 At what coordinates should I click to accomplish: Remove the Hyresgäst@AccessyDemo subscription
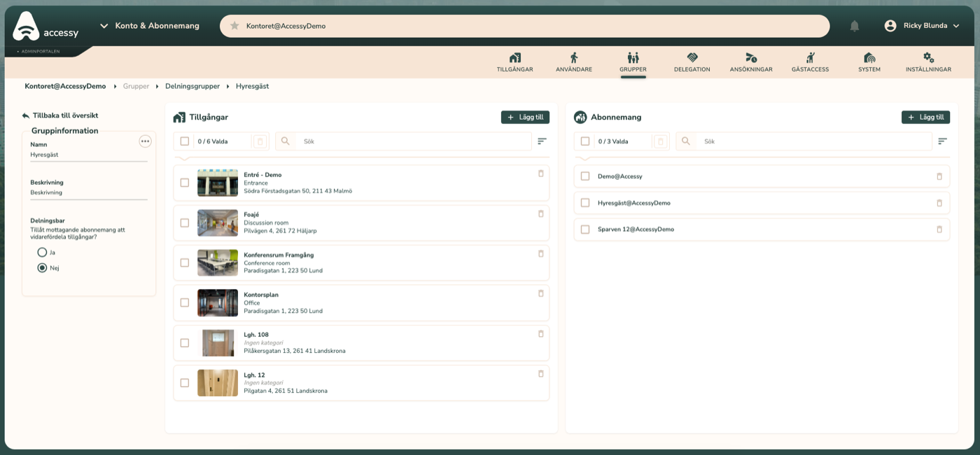click(x=939, y=203)
